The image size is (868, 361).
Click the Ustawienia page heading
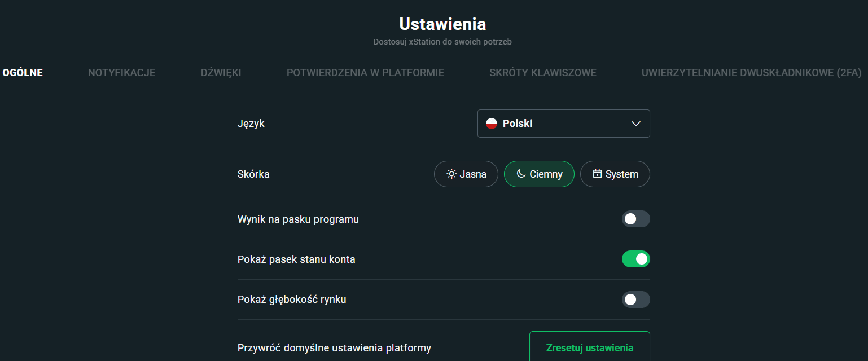click(x=442, y=24)
